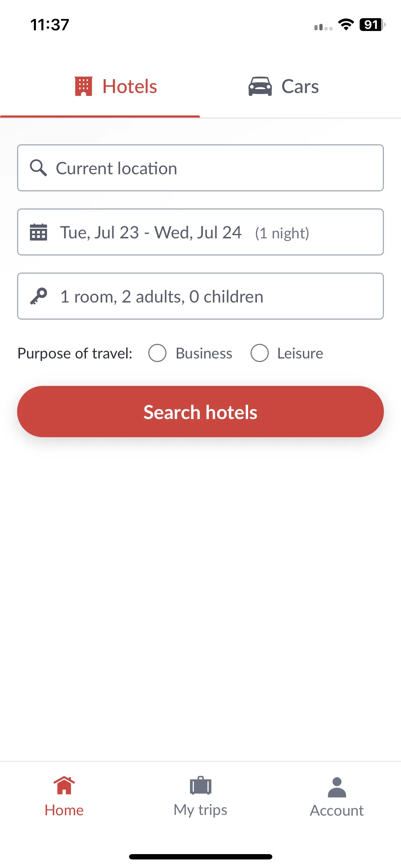401x868 pixels.
Task: Tap the magnifying glass search icon
Action: (38, 168)
